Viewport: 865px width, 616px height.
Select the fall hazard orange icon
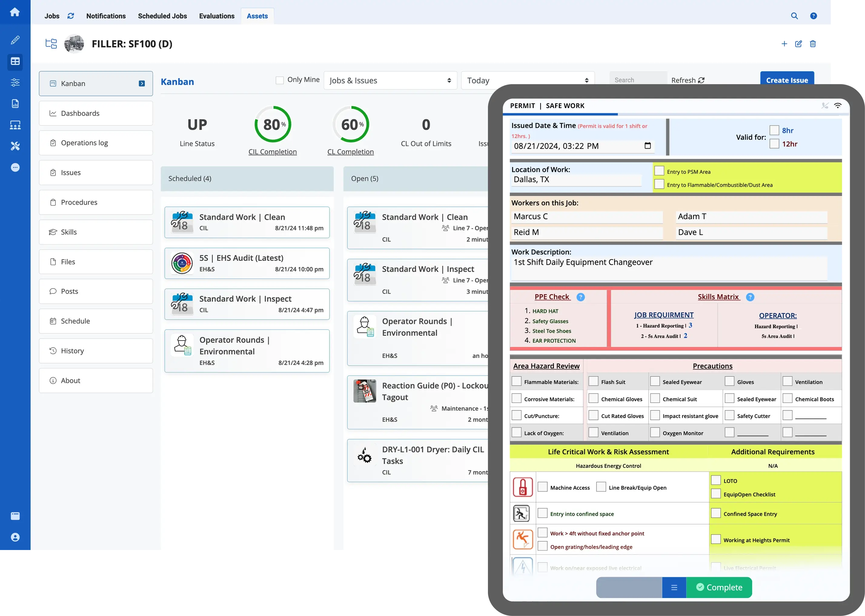(x=523, y=539)
